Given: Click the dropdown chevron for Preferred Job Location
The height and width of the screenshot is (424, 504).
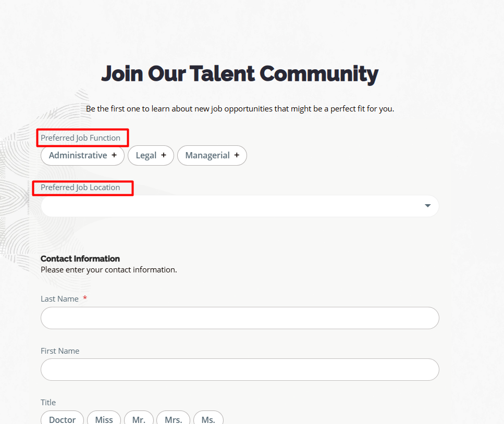Looking at the screenshot, I should pyautogui.click(x=427, y=206).
